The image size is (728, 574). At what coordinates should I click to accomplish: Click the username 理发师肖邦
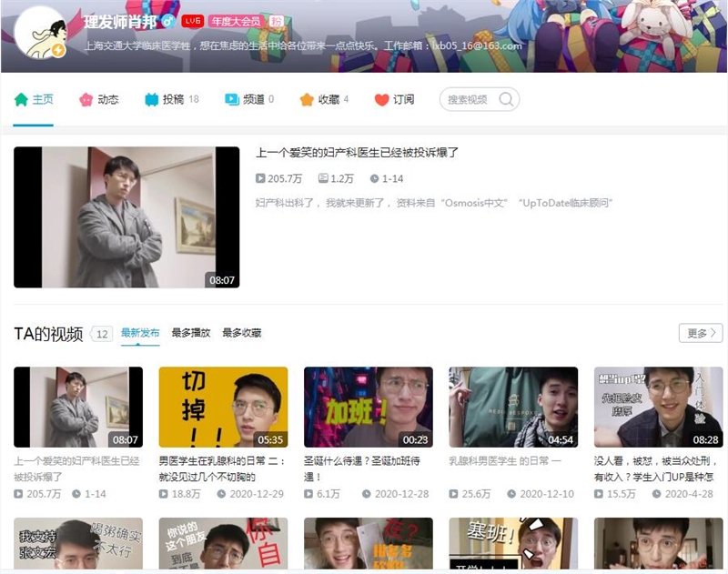(120, 20)
